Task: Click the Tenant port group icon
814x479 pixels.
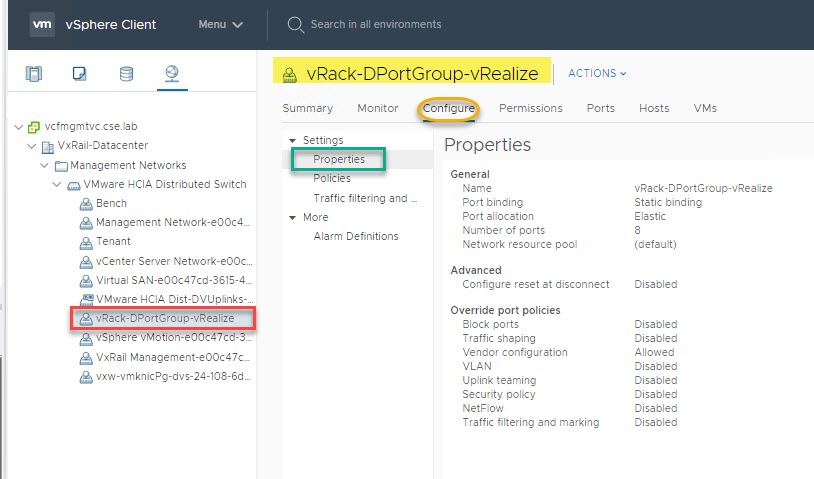Action: point(86,241)
